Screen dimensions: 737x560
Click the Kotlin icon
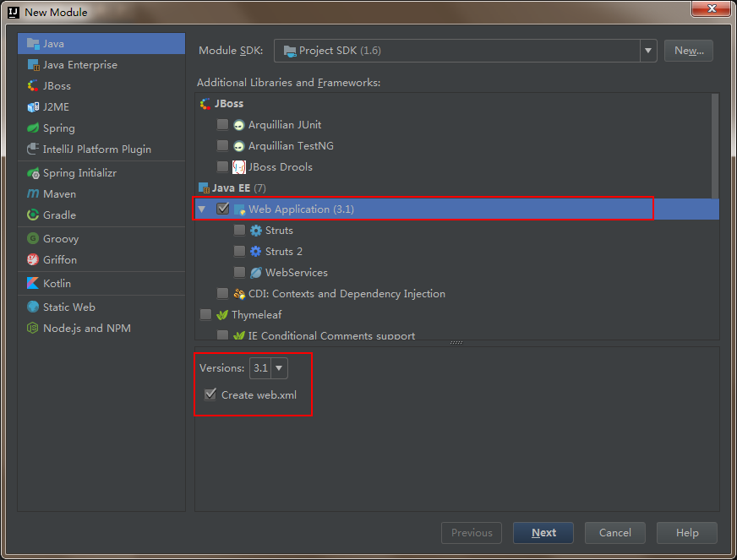coord(33,283)
